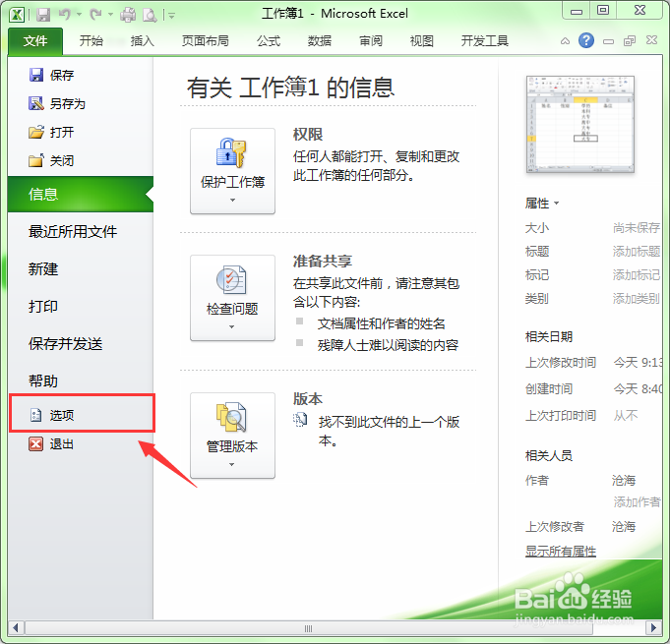Expand the 保护工作簿 dropdown arrow

point(232,200)
